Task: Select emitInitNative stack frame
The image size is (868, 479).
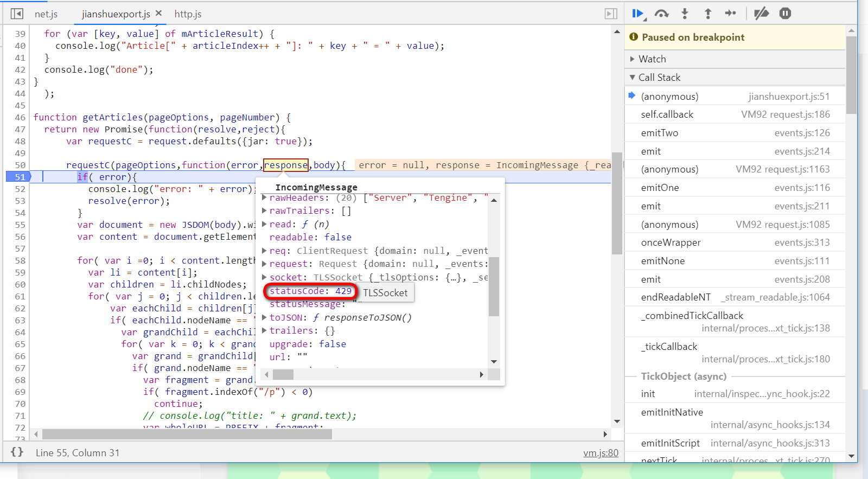Action: (735, 418)
